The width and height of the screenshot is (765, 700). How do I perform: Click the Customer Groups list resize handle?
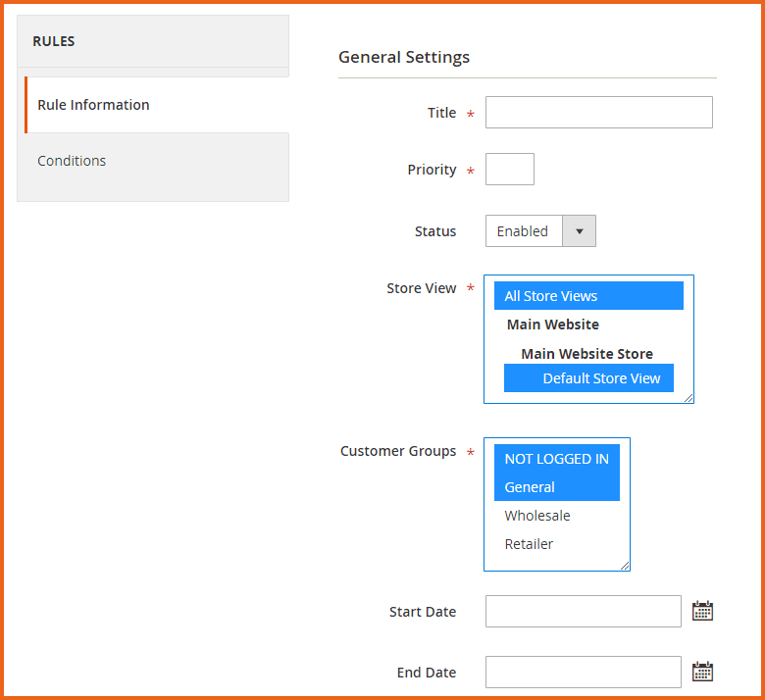click(x=626, y=566)
